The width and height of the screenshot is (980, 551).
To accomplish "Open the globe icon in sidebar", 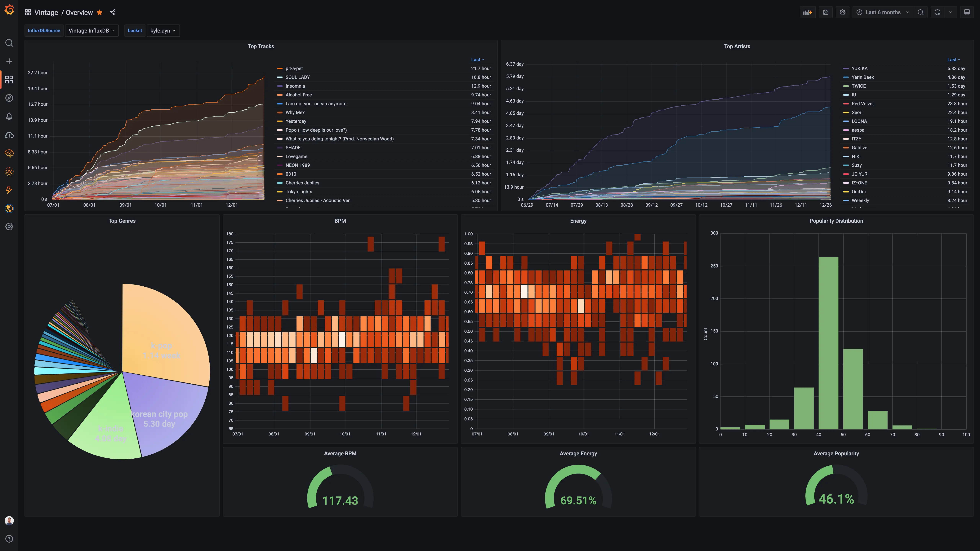I will pyautogui.click(x=9, y=208).
